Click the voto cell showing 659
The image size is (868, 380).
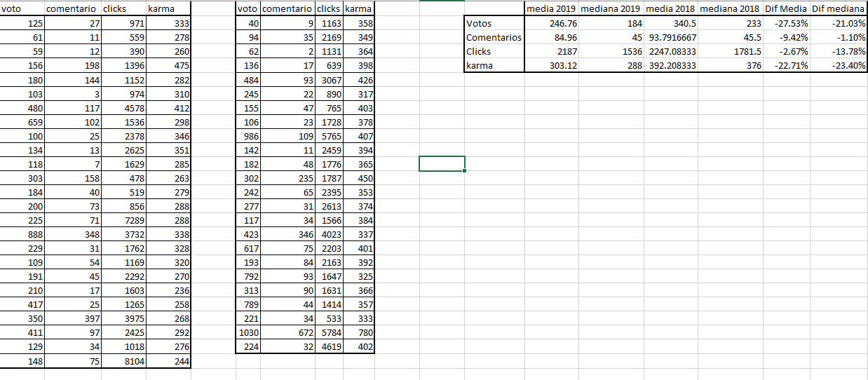(x=22, y=122)
